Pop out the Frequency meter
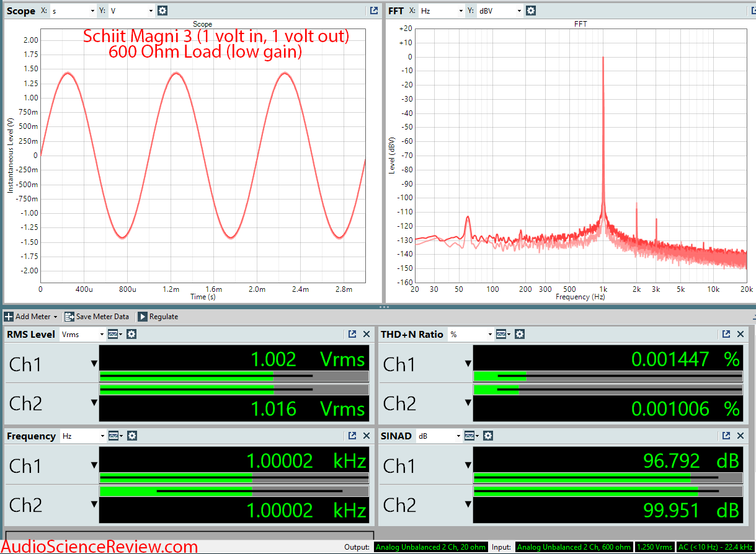This screenshot has width=756, height=554. (352, 436)
